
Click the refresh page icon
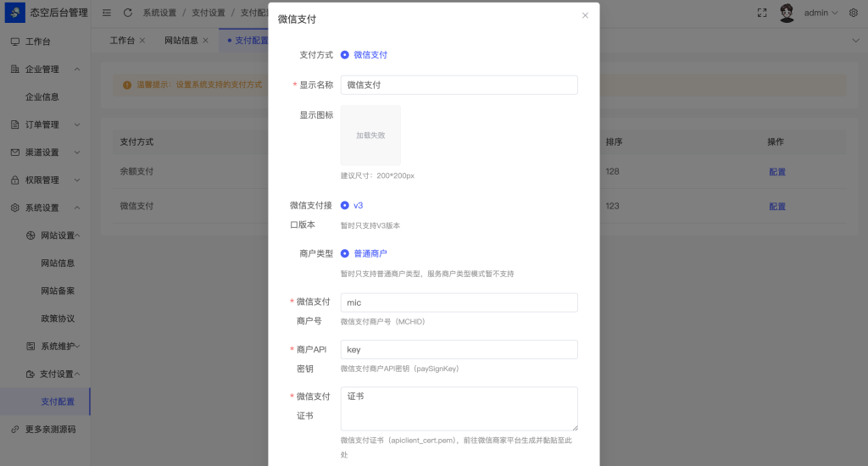click(x=128, y=13)
